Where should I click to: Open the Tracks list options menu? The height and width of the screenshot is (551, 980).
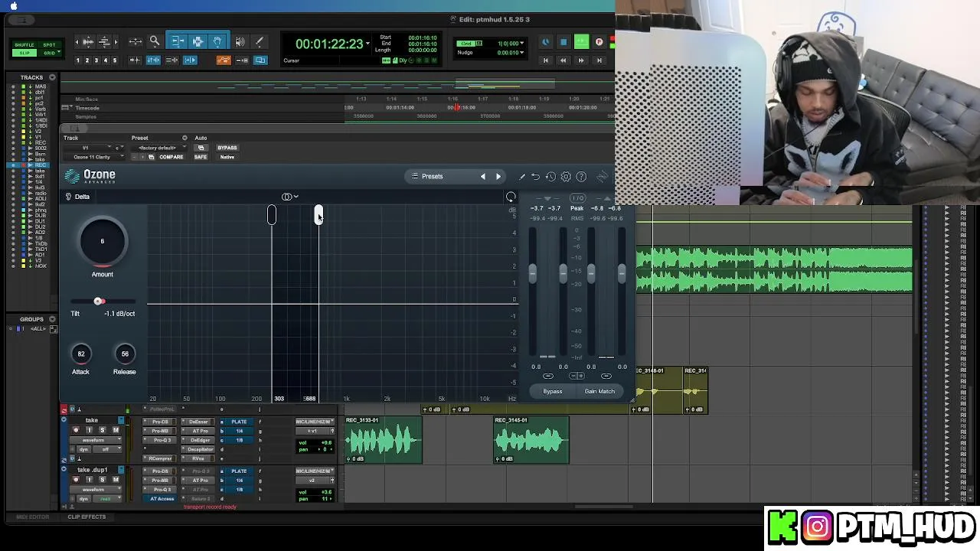coord(52,77)
